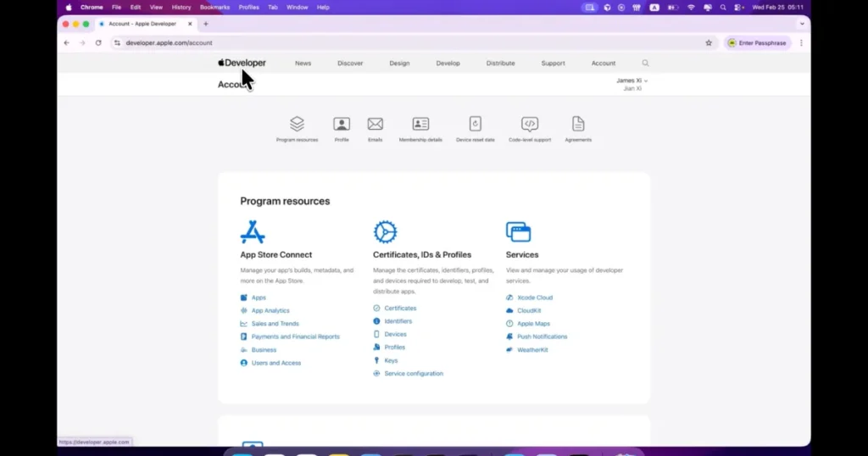
Task: Open the Agreements document icon
Action: [578, 124]
